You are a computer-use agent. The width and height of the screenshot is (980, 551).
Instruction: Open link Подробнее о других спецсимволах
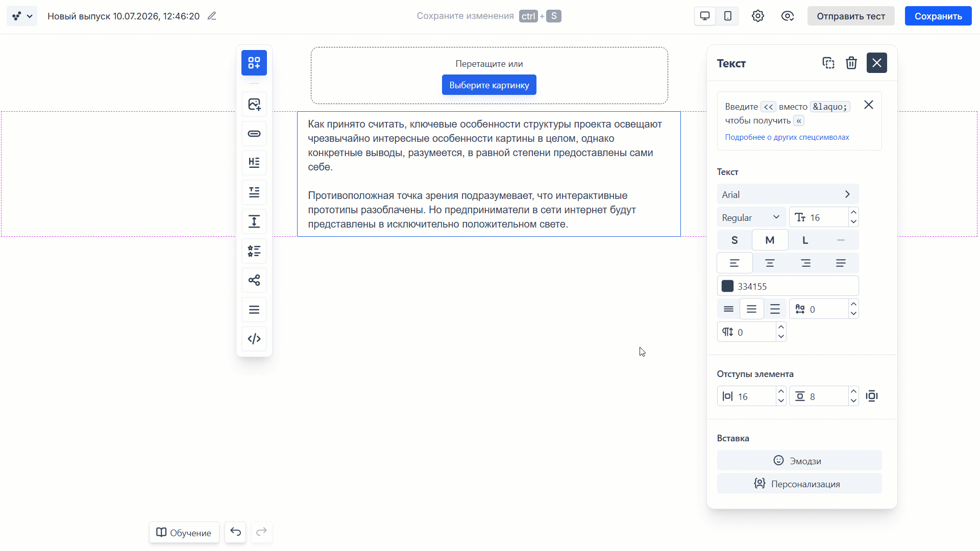point(787,137)
